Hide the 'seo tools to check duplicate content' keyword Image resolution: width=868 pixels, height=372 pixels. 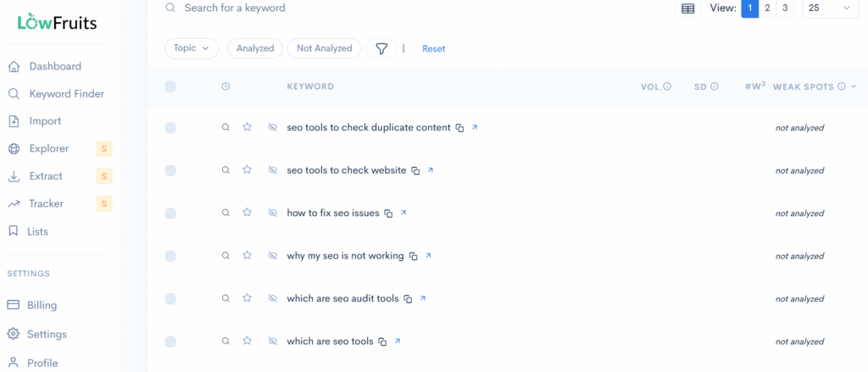(x=272, y=127)
